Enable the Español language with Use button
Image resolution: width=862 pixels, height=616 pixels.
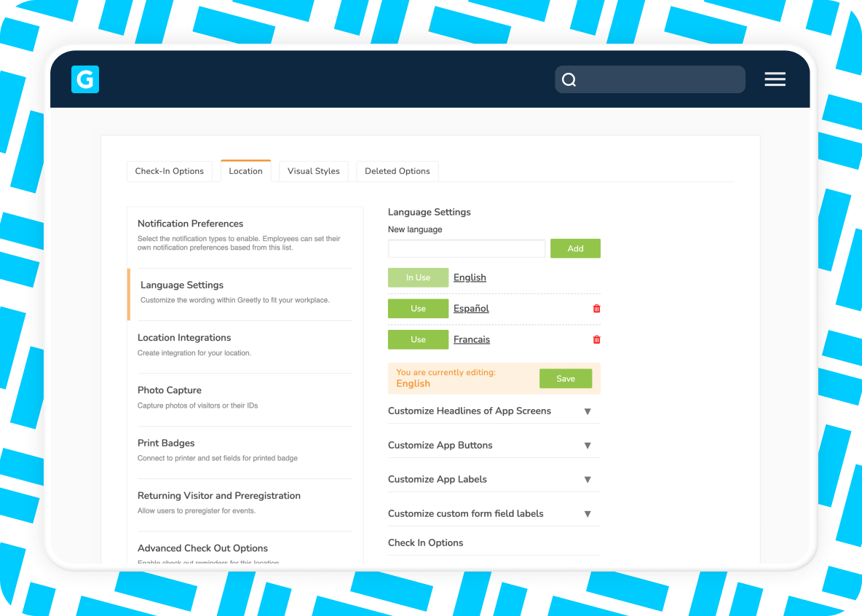pos(418,308)
